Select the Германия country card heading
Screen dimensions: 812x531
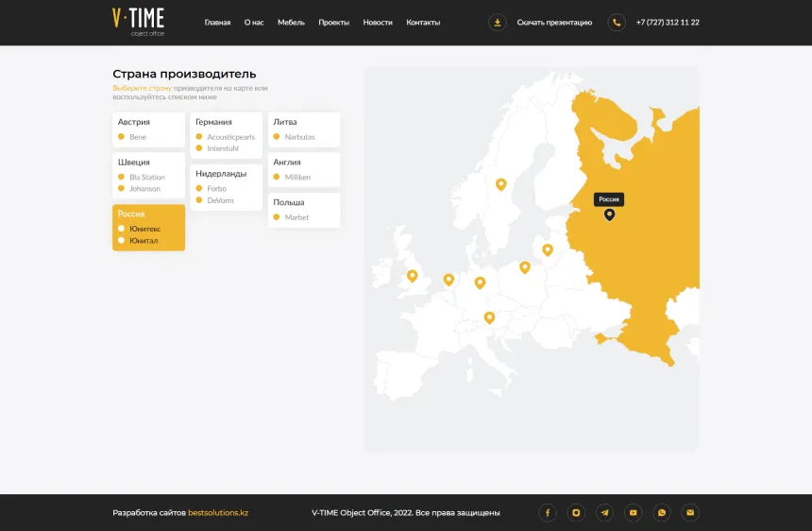pyautogui.click(x=213, y=122)
